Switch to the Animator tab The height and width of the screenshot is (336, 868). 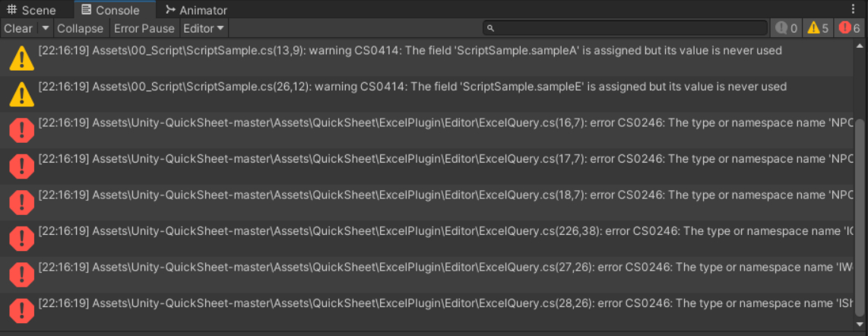click(197, 10)
